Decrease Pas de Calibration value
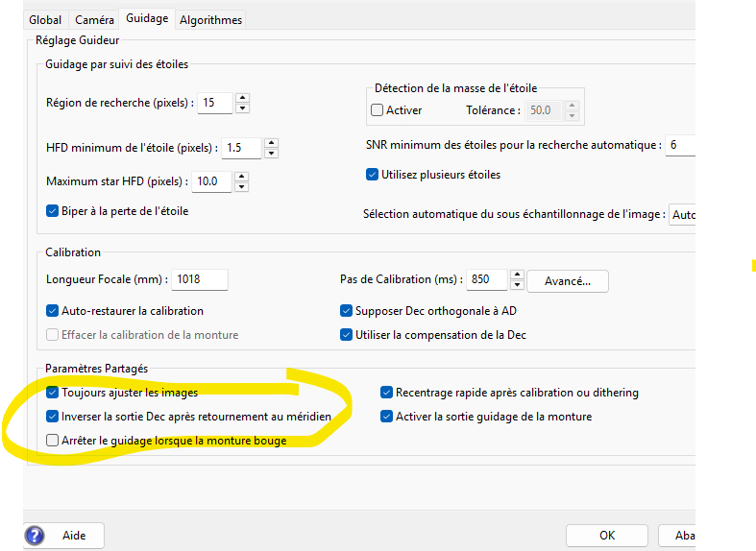Screen dimensions: 756x551 click(518, 285)
